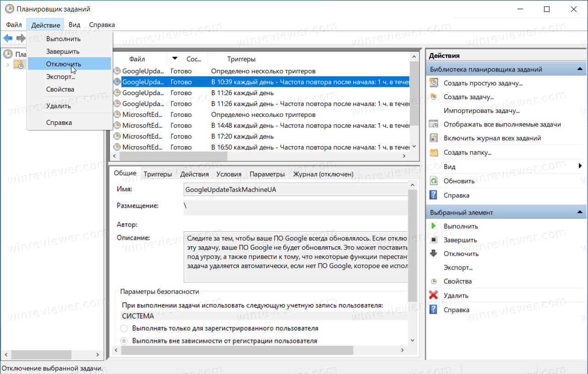Select MicrosoftEd... row with 'В 14:48 каждый день'
This screenshot has height=374, width=588.
261,125
